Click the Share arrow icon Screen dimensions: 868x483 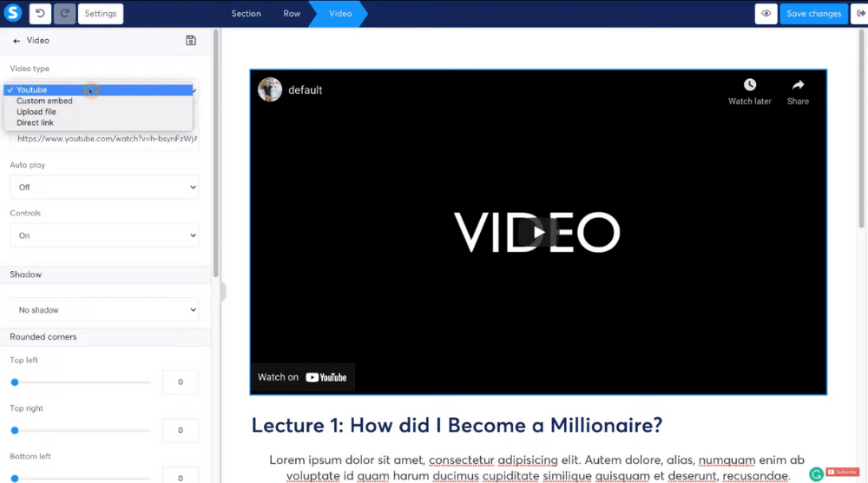pos(798,85)
